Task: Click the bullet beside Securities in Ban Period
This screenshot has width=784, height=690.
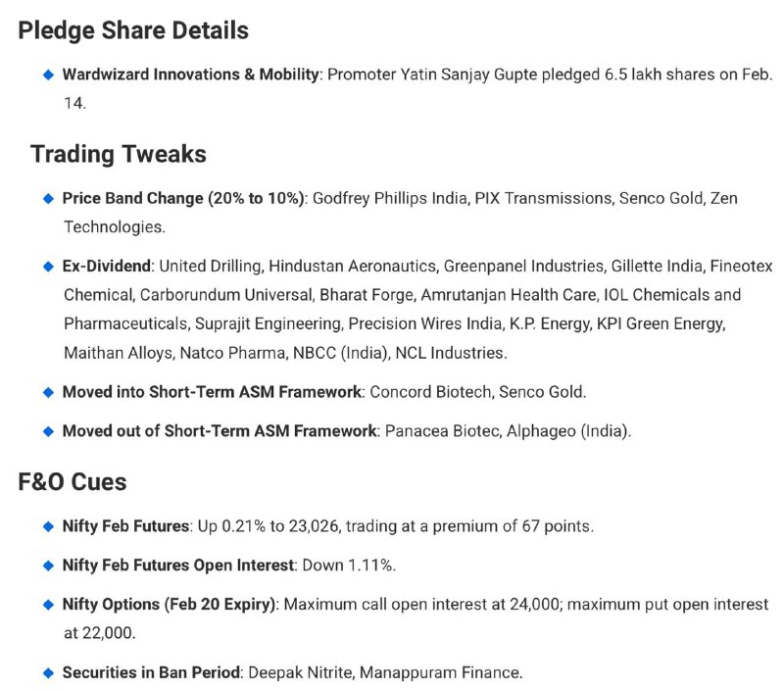Action: 48,673
